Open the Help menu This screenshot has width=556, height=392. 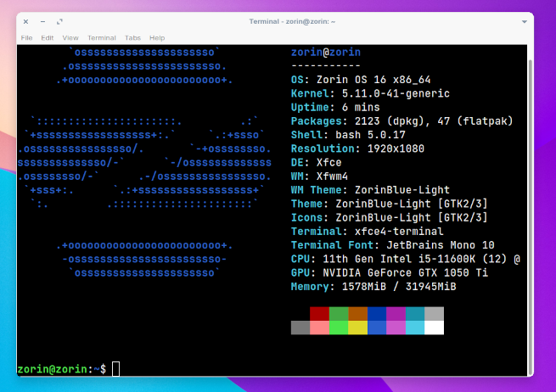[157, 37]
